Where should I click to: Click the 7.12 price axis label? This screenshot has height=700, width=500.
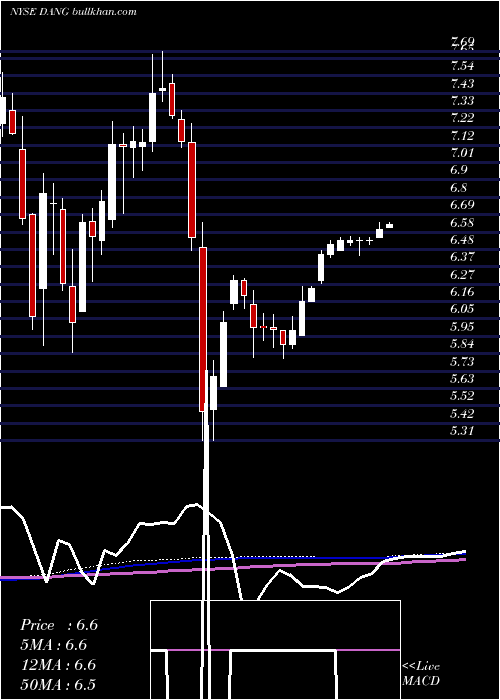tap(462, 136)
